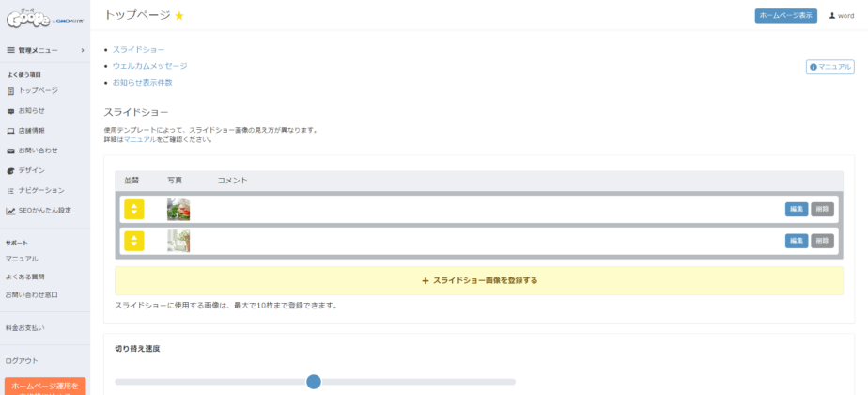
Task: Click the first slideshow photo thumbnail
Action: pyautogui.click(x=178, y=209)
